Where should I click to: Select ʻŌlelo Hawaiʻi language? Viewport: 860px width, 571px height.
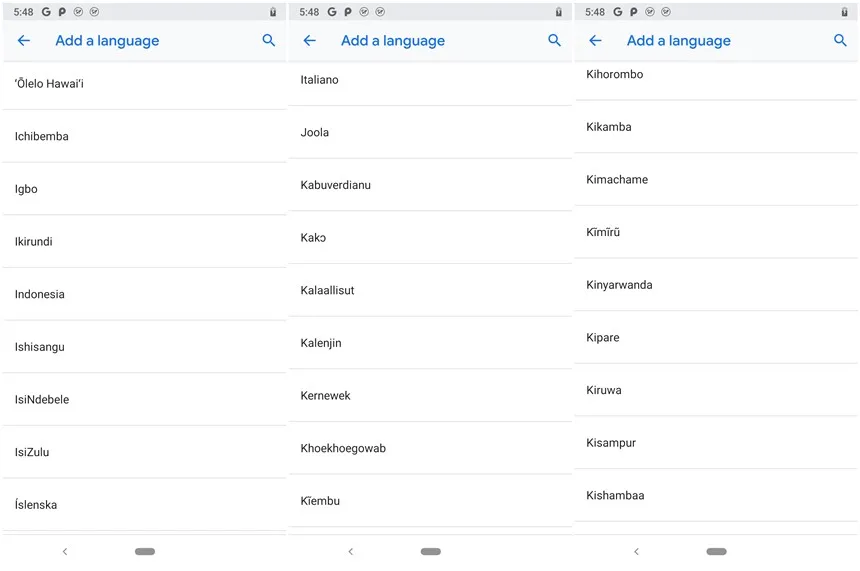(145, 83)
